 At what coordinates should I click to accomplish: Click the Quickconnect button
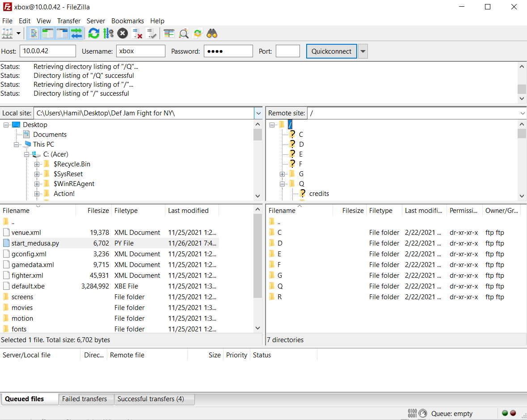(331, 51)
